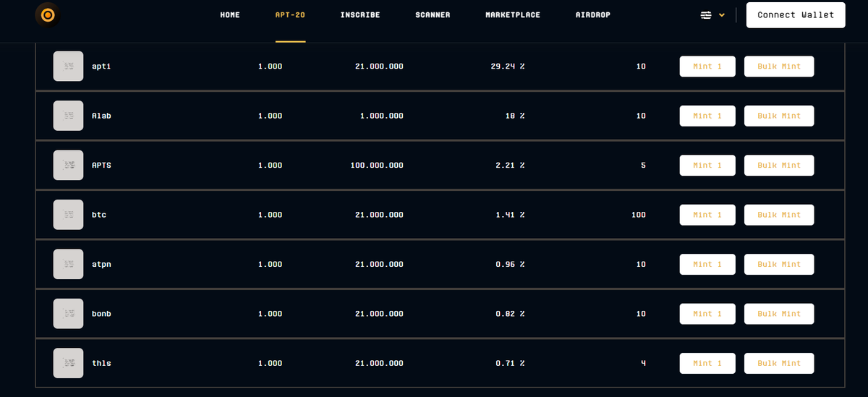Mint 1 of the APTS token
This screenshot has width=868, height=397.
pyautogui.click(x=707, y=166)
